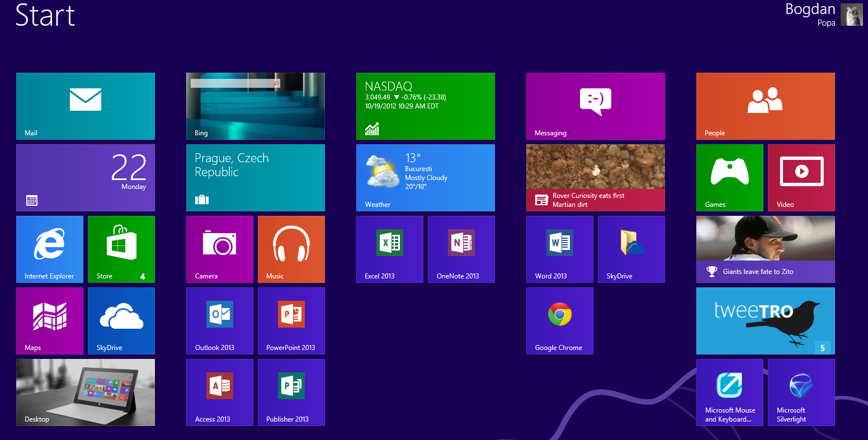Viewport: 868px width, 440px height.
Task: Launch Excel 2013
Action: [x=390, y=249]
